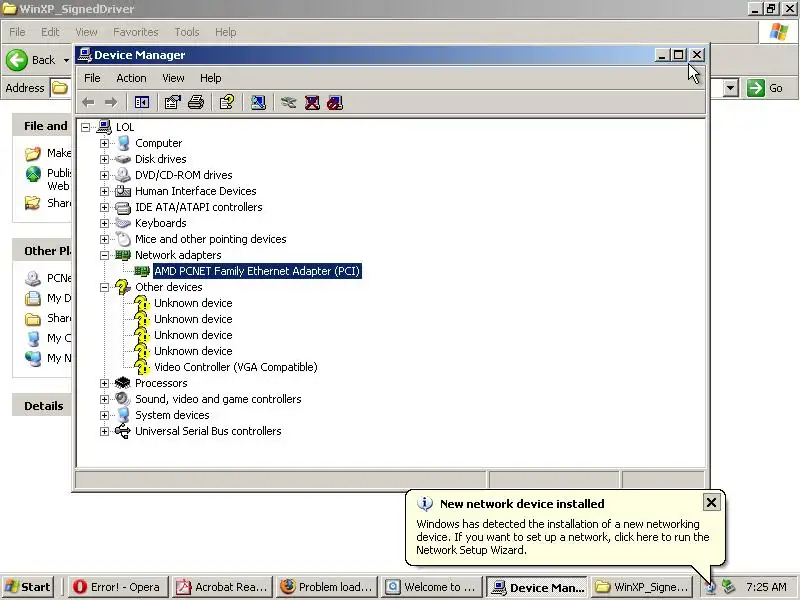800x600 pixels.
Task: Expand the DVD/CD-ROM drives node
Action: coord(105,175)
